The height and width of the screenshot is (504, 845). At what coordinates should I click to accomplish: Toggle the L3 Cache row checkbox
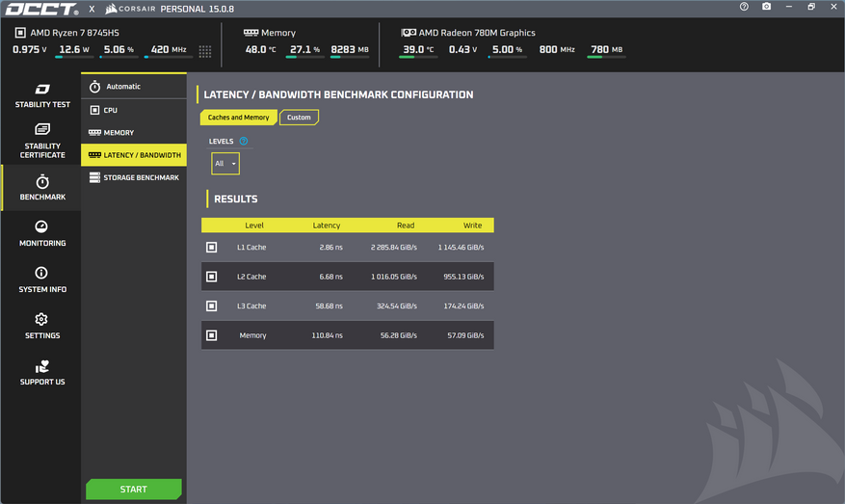click(211, 306)
